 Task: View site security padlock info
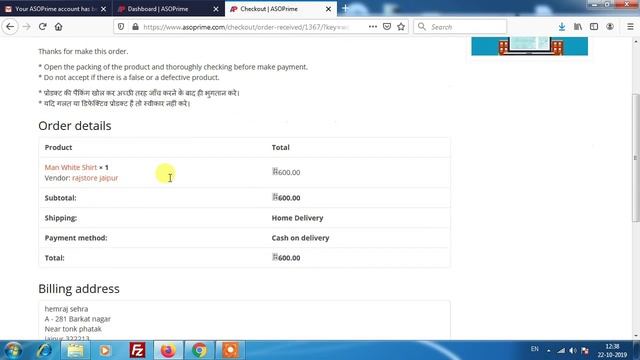tap(135, 27)
